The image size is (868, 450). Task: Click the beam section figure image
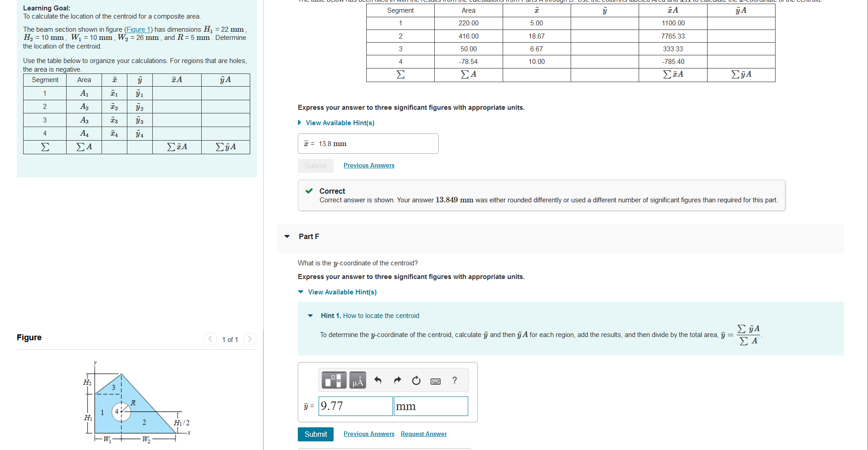[137, 402]
